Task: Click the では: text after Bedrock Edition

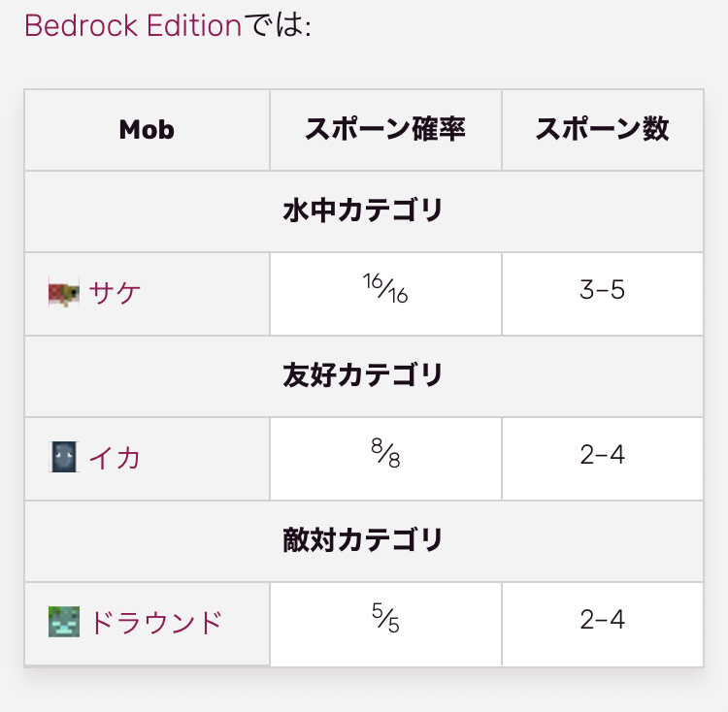Action: click(x=277, y=25)
